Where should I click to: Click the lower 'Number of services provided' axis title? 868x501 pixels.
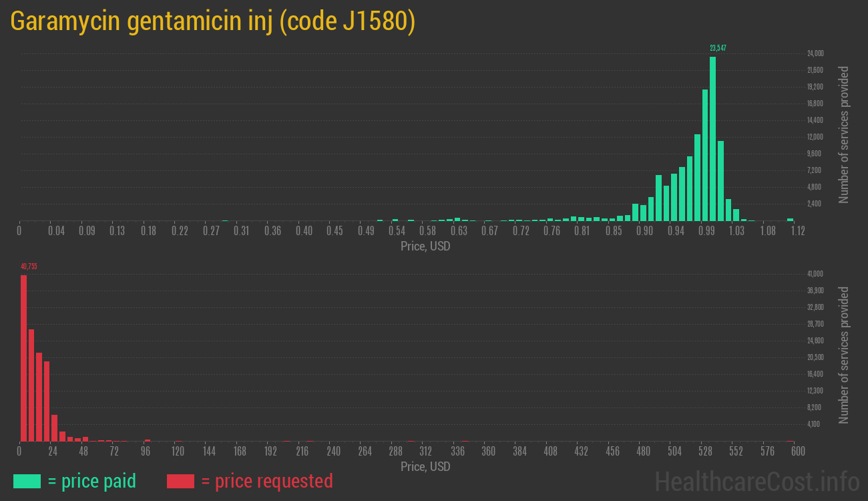click(x=844, y=355)
